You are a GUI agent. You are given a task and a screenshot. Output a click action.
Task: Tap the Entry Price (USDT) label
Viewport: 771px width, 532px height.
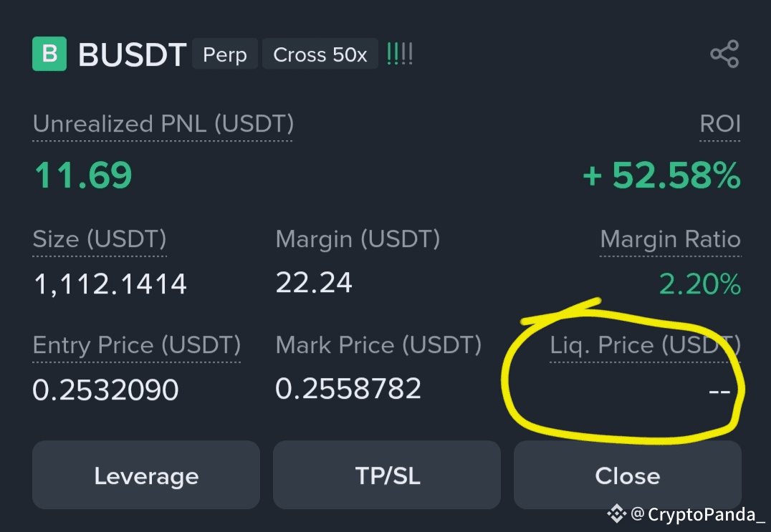tap(137, 345)
